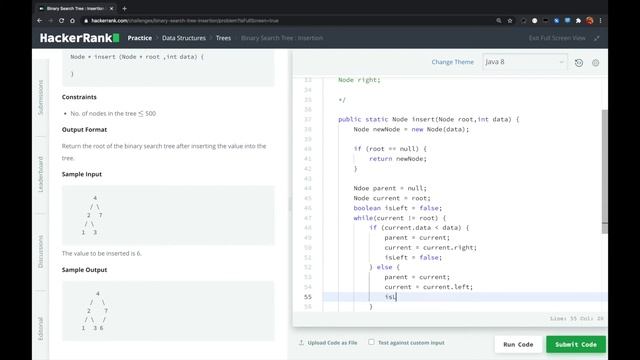Reset code using the editor history icon

point(579,62)
